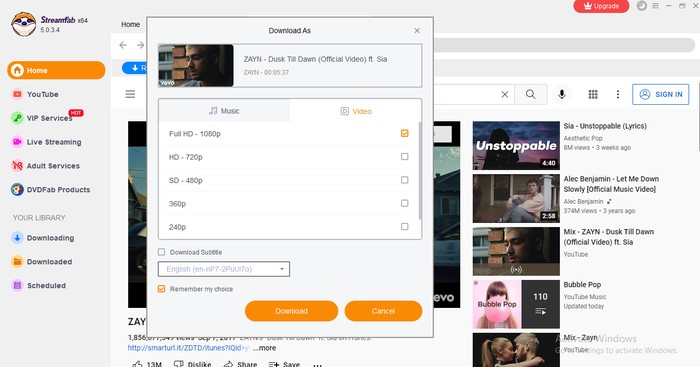Open VIP Services section

[x=49, y=118]
